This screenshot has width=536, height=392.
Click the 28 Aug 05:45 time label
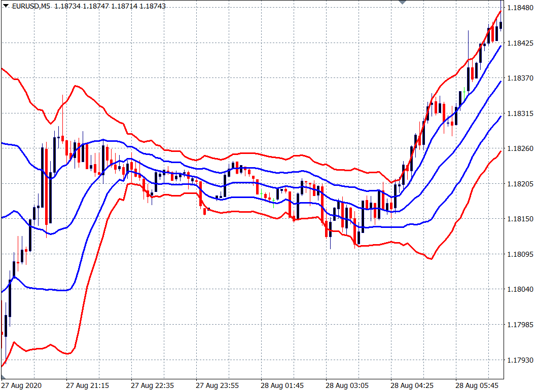477,385
